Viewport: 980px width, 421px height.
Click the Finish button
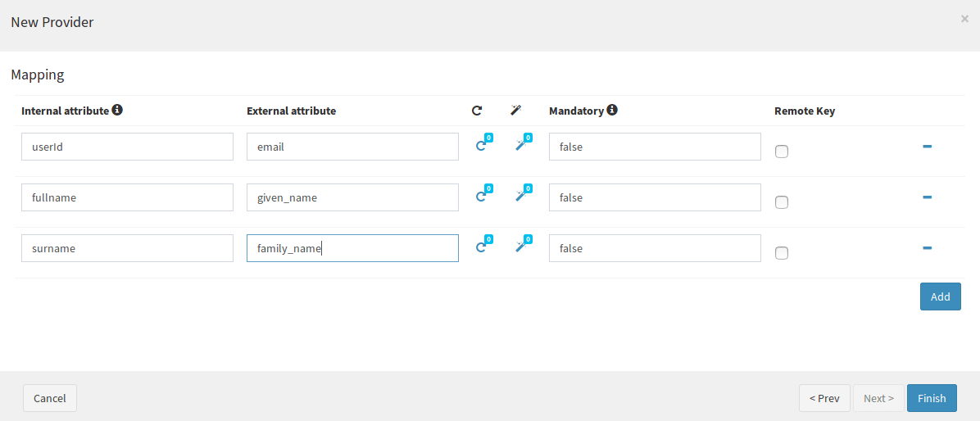click(932, 398)
